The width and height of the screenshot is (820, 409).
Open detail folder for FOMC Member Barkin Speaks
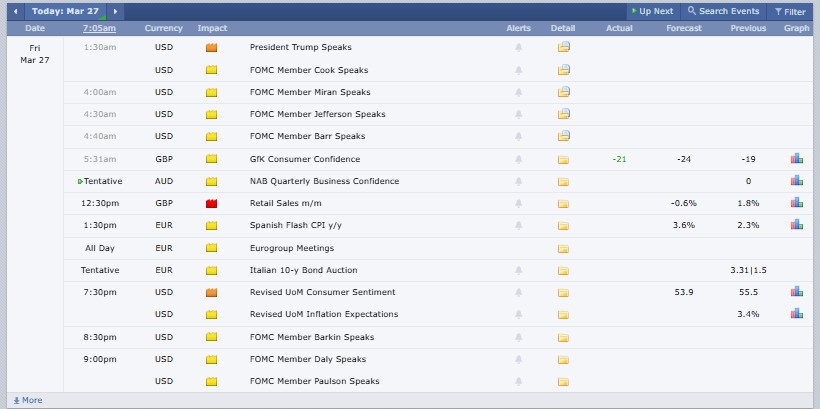click(x=563, y=337)
